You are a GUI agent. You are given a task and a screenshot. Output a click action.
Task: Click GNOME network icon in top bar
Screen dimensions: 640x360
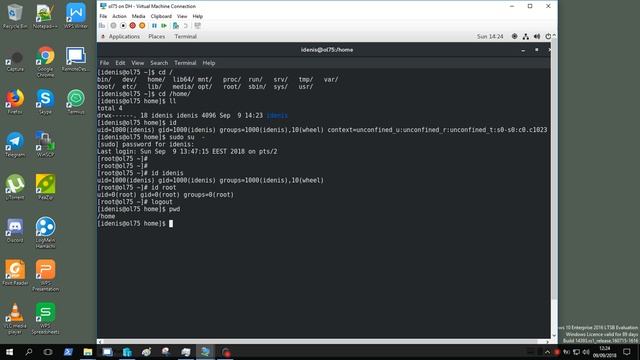pyautogui.click(x=526, y=36)
